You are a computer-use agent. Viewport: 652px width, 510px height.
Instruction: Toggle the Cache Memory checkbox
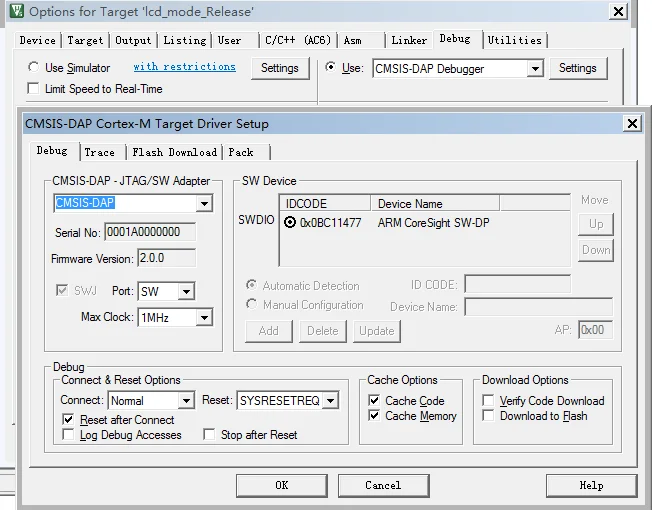pyautogui.click(x=374, y=415)
